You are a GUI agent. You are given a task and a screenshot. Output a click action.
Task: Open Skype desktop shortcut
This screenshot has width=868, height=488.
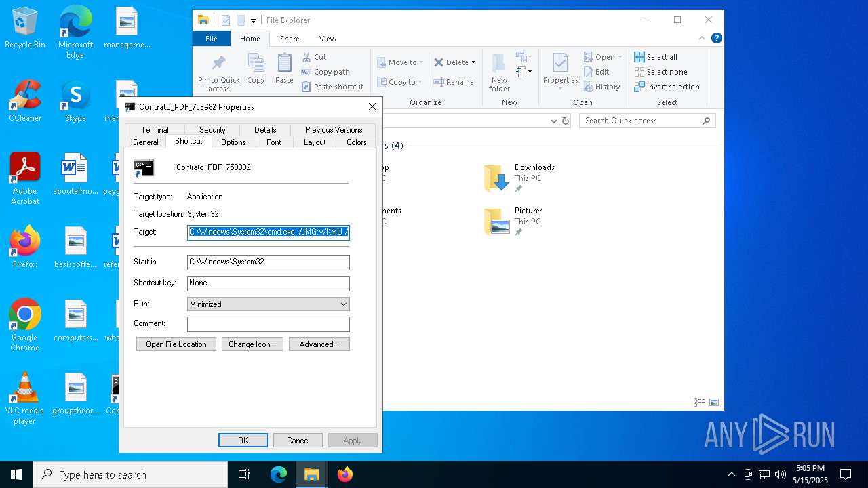pyautogui.click(x=75, y=102)
